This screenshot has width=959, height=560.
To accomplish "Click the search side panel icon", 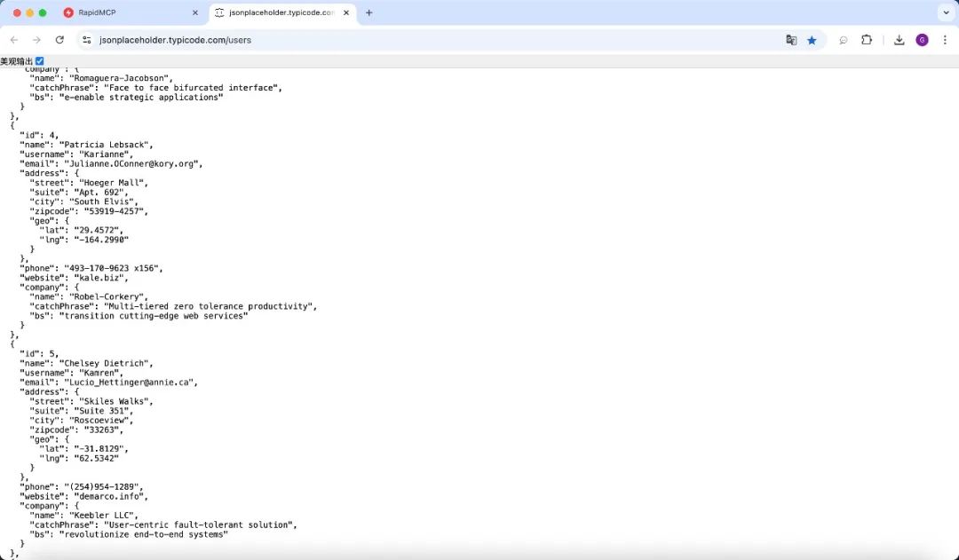I will coord(843,40).
